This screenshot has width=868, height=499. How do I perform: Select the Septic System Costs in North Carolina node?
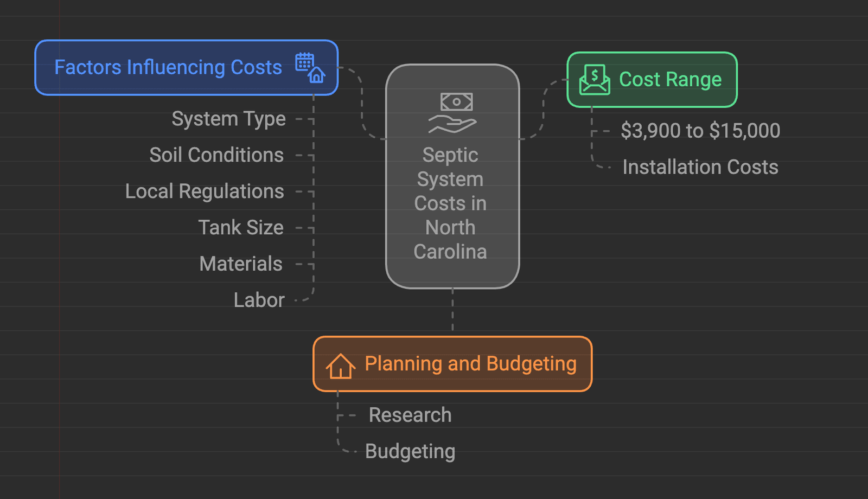450,203
